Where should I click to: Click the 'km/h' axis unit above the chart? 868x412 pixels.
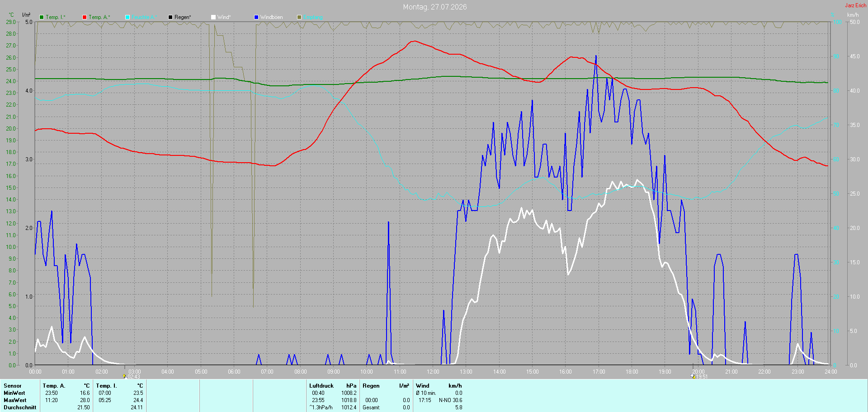tap(853, 15)
